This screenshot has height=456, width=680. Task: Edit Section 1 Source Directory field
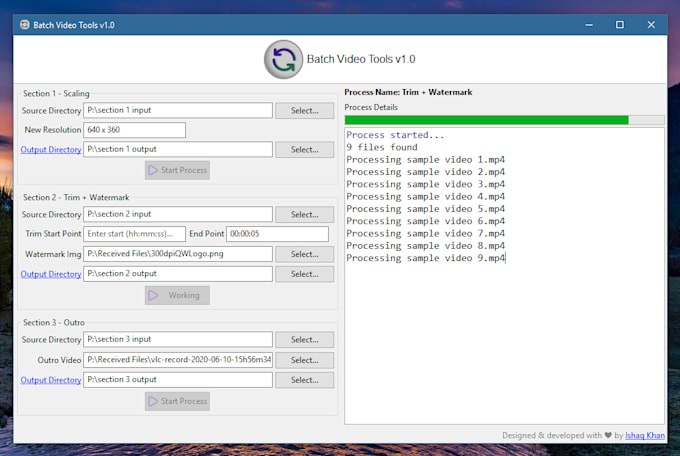178,110
